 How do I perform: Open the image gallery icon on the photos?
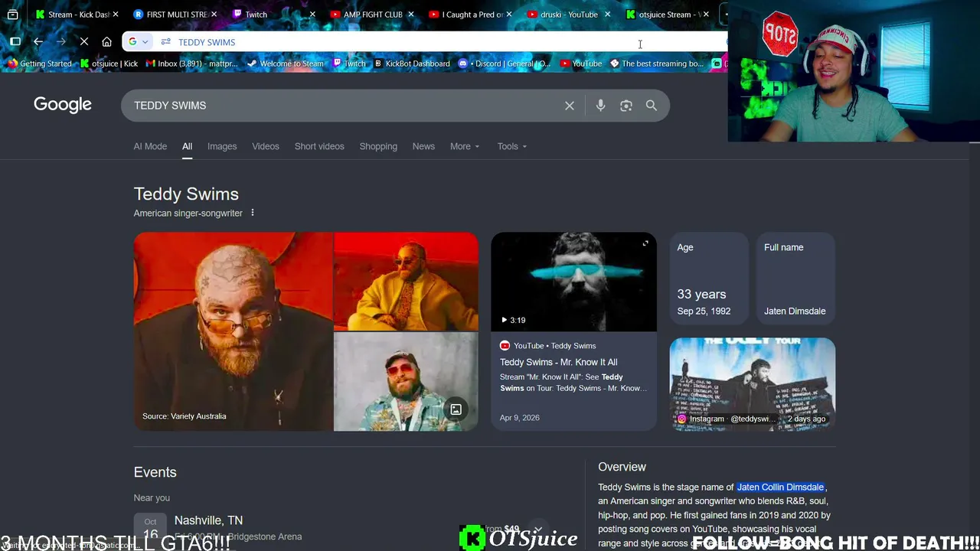[x=456, y=409]
